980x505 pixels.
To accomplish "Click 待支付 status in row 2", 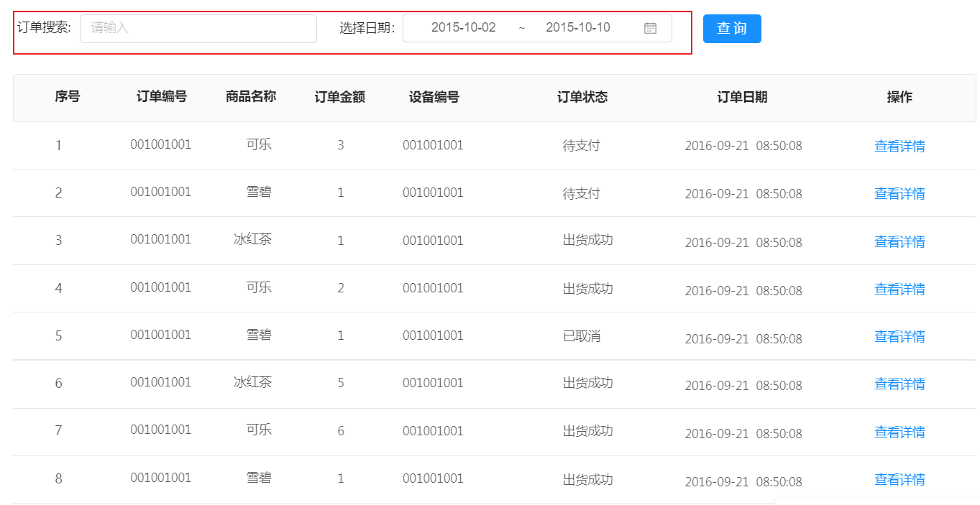I will [x=581, y=193].
